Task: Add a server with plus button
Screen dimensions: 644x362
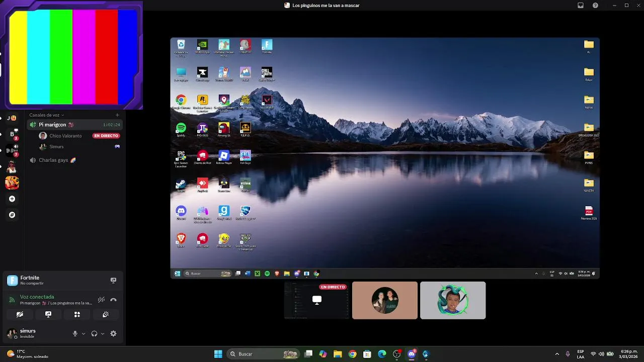Action: click(x=12, y=199)
